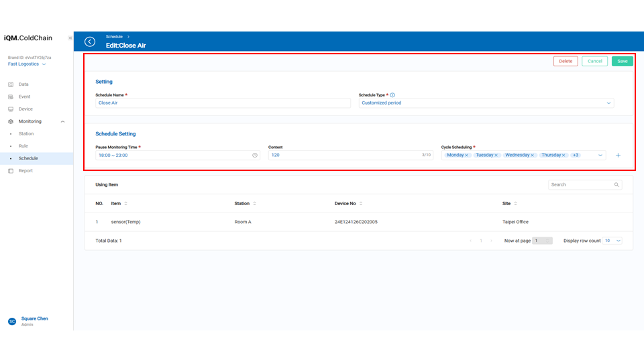Image resolution: width=644 pixels, height=362 pixels.
Task: Open the Fast Logostics brand switcher
Action: coord(27,64)
